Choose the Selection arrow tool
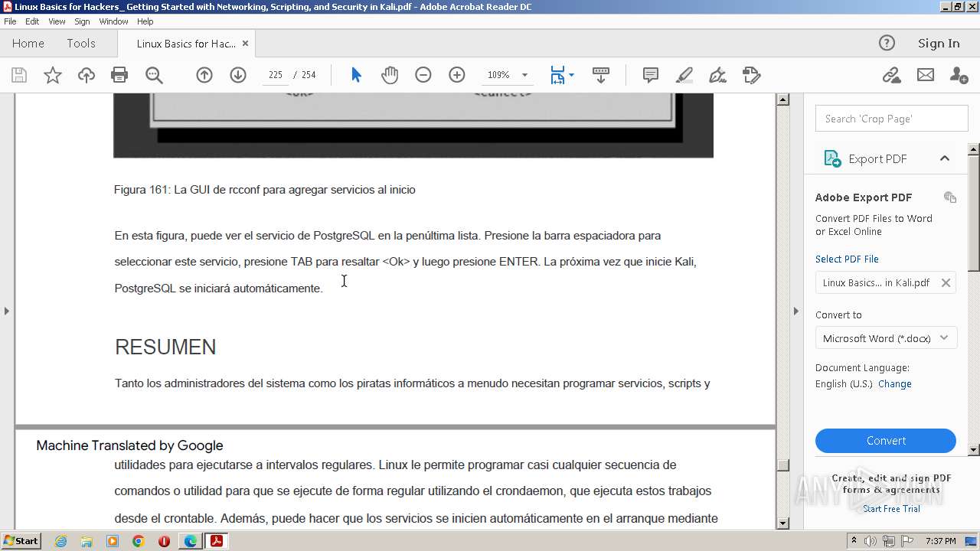The image size is (980, 551). pyautogui.click(x=356, y=75)
